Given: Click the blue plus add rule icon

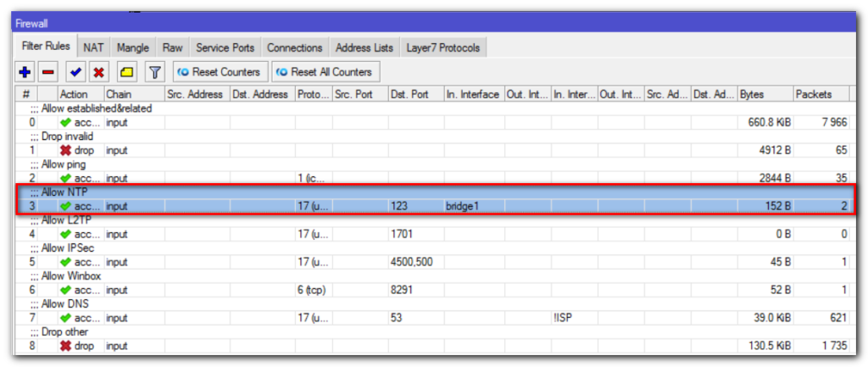Looking at the screenshot, I should pyautogui.click(x=25, y=73).
